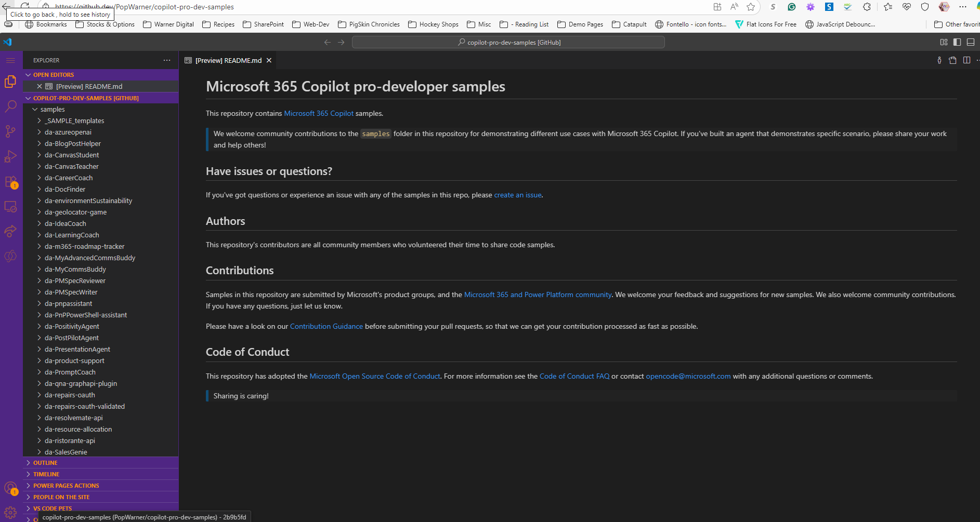Open the Extensions view with badge
Viewport: 980px width, 522px height.
[10, 182]
